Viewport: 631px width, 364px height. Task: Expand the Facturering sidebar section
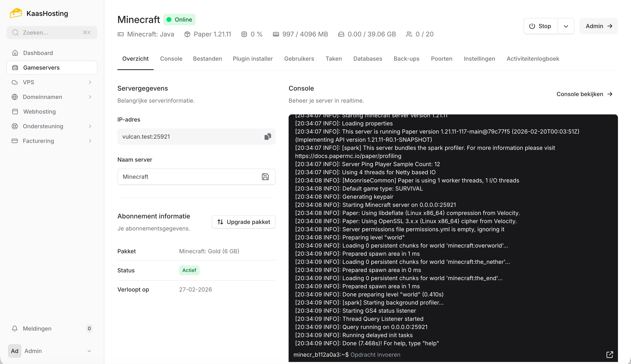coord(90,141)
